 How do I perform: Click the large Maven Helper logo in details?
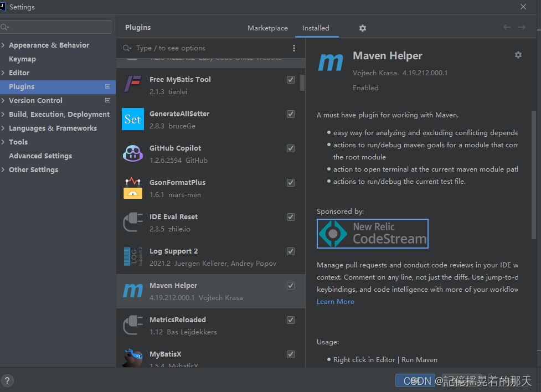tap(330, 63)
